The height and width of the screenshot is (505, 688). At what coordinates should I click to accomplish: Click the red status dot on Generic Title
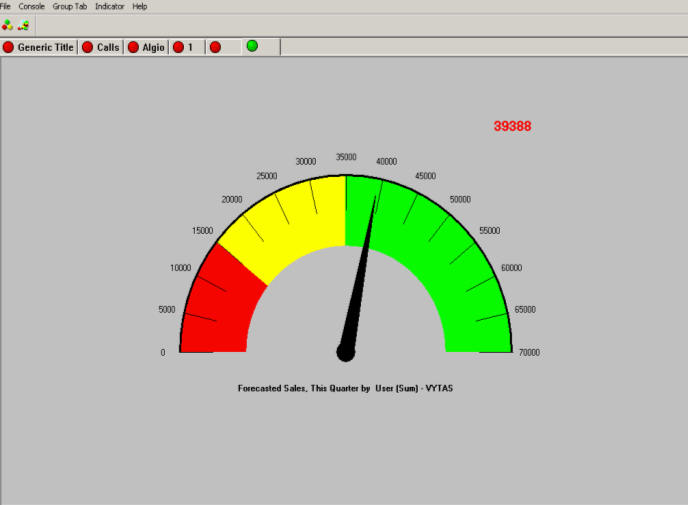point(8,47)
